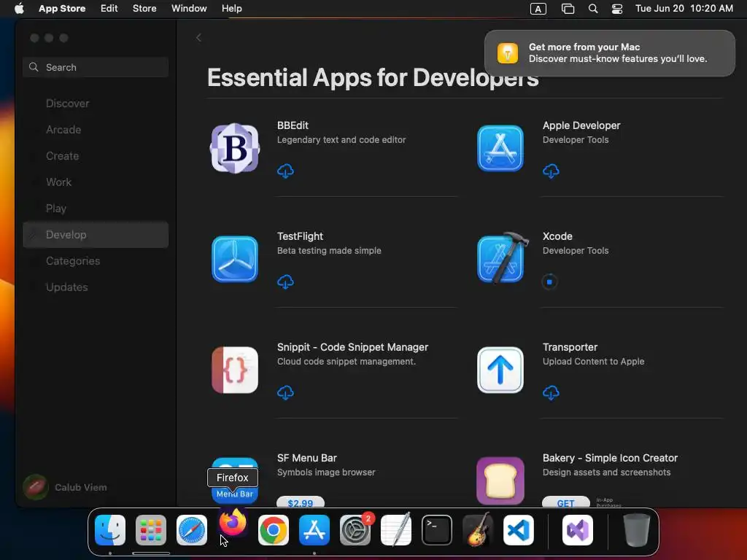Open the SF Menu Bar app icon
The width and height of the screenshot is (747, 560).
click(x=235, y=481)
